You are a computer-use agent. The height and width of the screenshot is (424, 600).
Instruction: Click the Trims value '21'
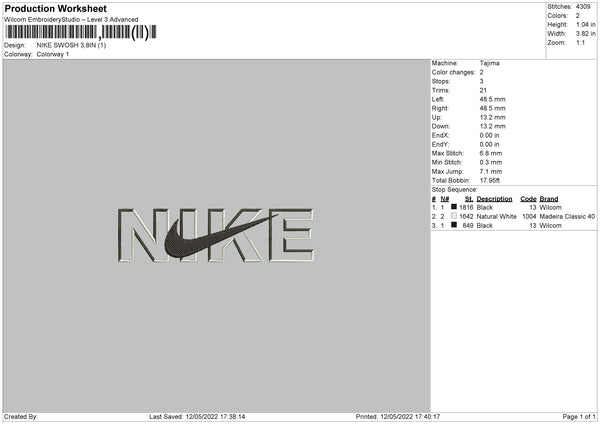483,90
